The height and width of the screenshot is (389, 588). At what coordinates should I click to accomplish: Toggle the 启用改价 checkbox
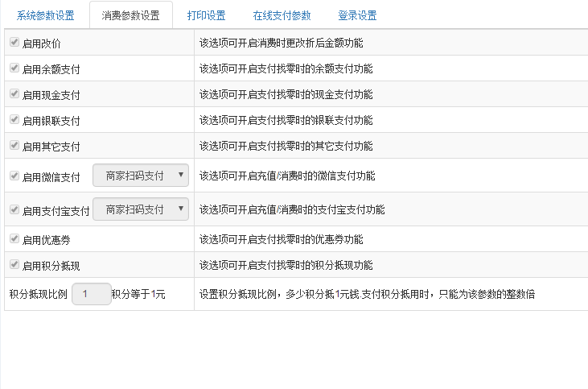click(14, 42)
